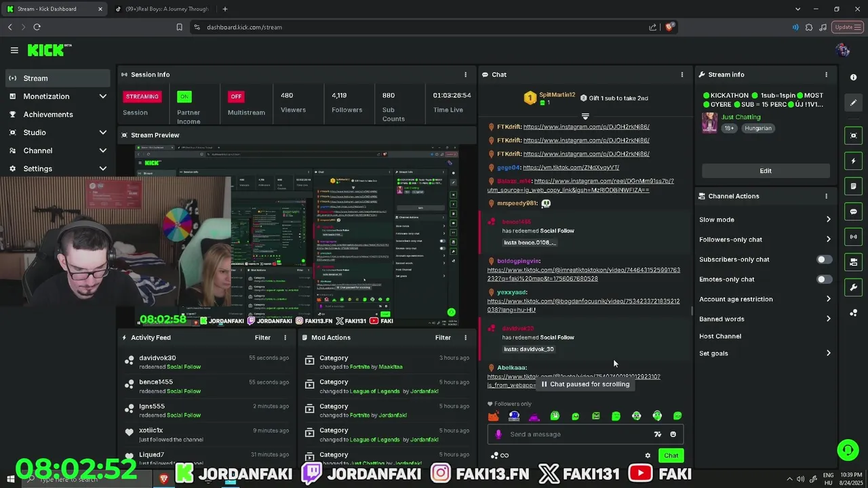Click Filter in the Mod Actions header
The height and width of the screenshot is (488, 868).
pos(443,338)
